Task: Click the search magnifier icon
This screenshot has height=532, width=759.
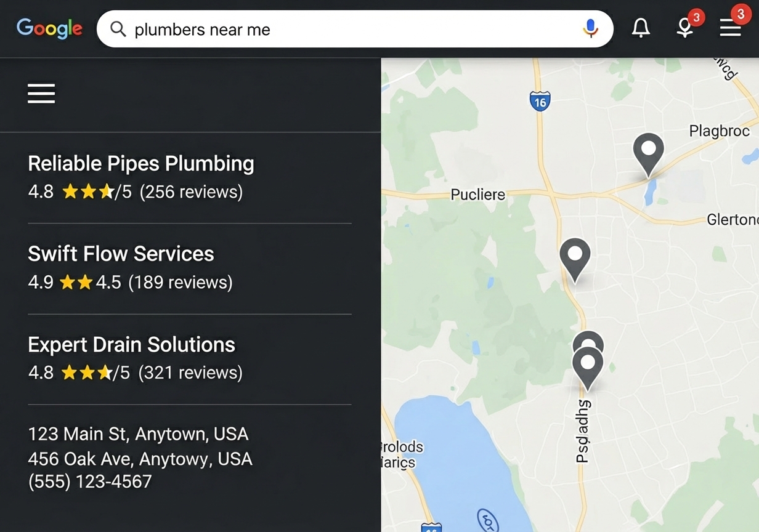Action: tap(118, 28)
